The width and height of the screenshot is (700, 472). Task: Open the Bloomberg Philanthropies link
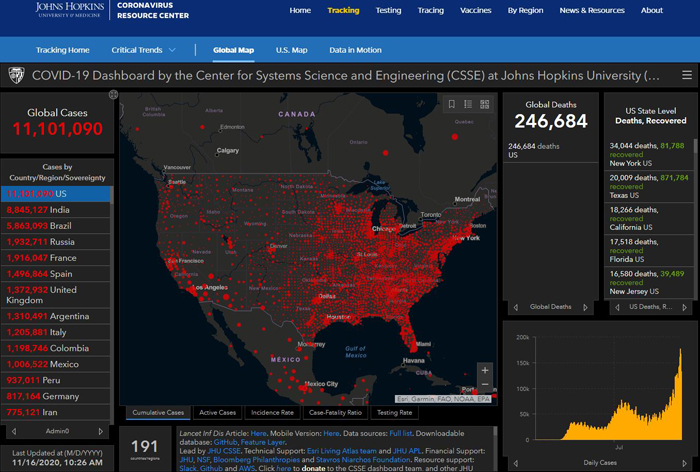point(256,459)
